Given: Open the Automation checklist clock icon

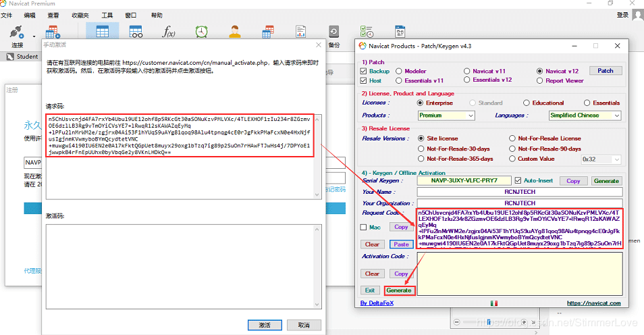Looking at the screenshot, I should [367, 32].
